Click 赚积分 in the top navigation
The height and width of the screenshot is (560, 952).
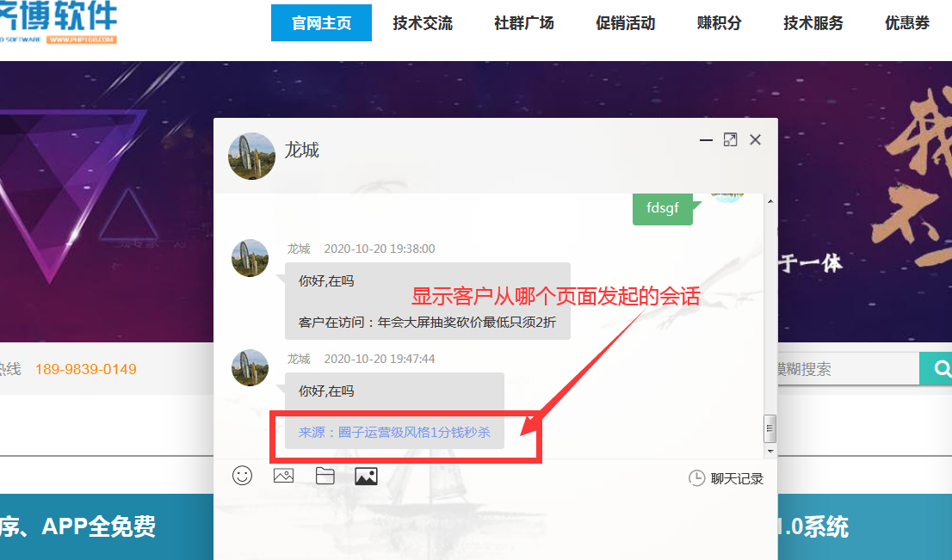point(720,23)
